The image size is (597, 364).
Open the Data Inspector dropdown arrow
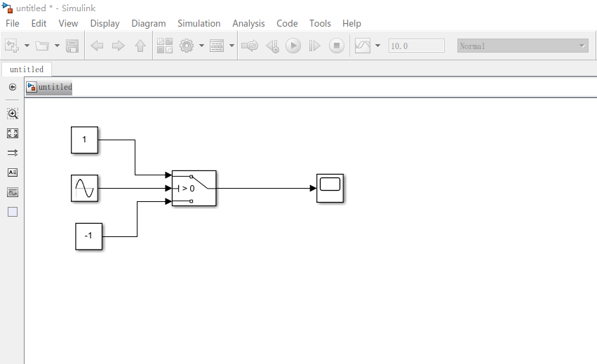pos(377,46)
